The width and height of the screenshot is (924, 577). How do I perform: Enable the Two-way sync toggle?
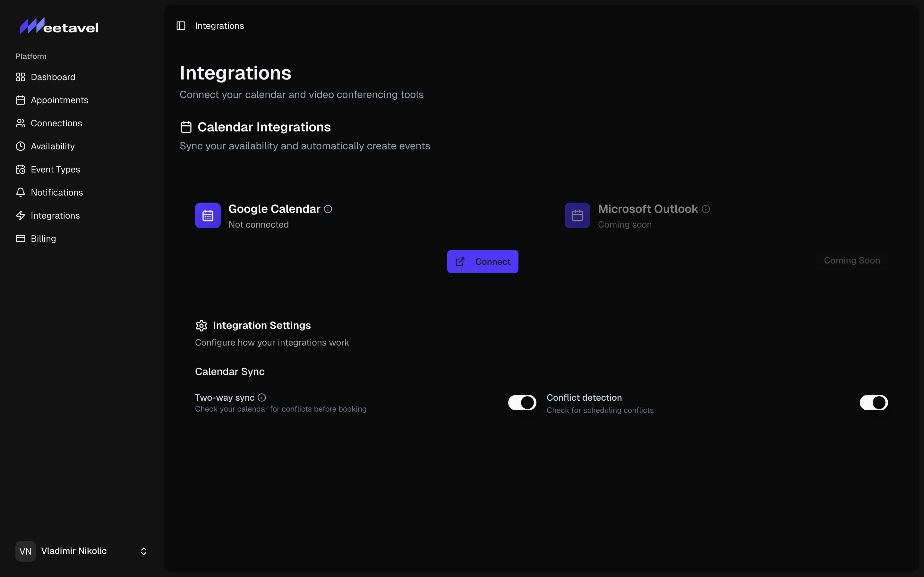coord(522,402)
